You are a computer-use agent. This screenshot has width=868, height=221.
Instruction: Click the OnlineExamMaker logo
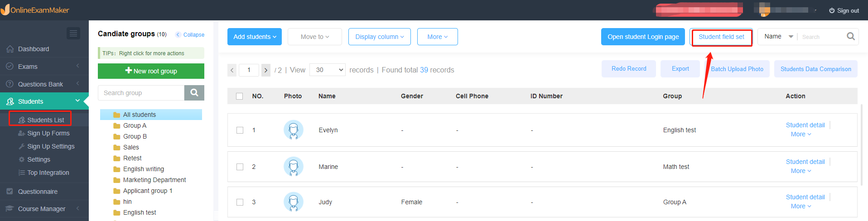point(35,10)
